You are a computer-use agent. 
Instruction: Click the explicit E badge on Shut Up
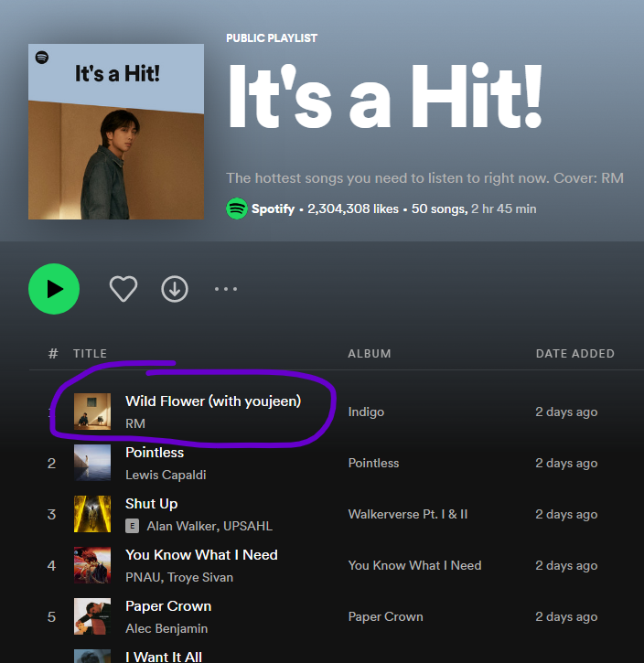tap(132, 526)
